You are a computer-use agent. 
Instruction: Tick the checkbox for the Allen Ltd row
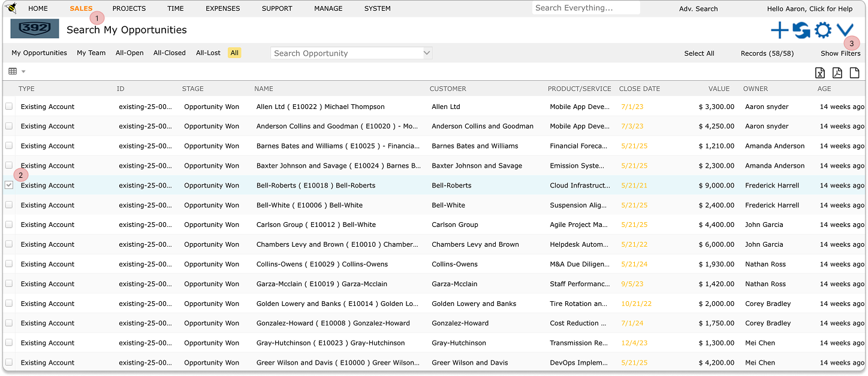point(9,107)
